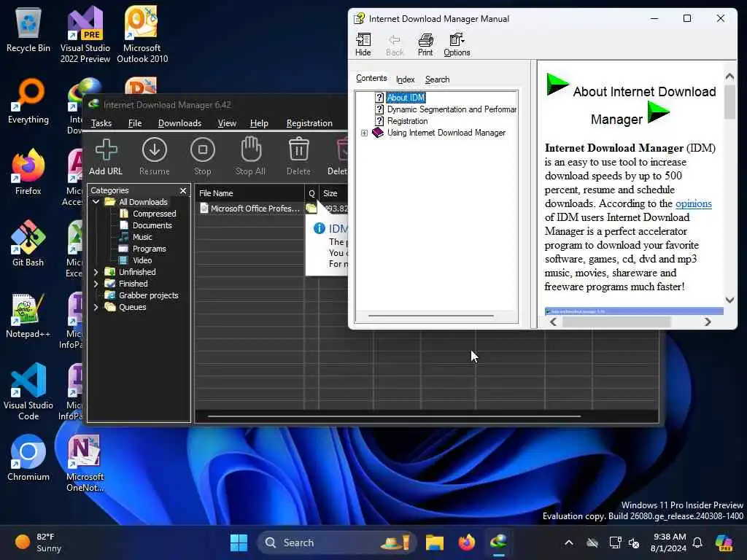Open the clock showing 9:38 AM
Screen dimensions: 747x560
pyautogui.click(x=670, y=542)
